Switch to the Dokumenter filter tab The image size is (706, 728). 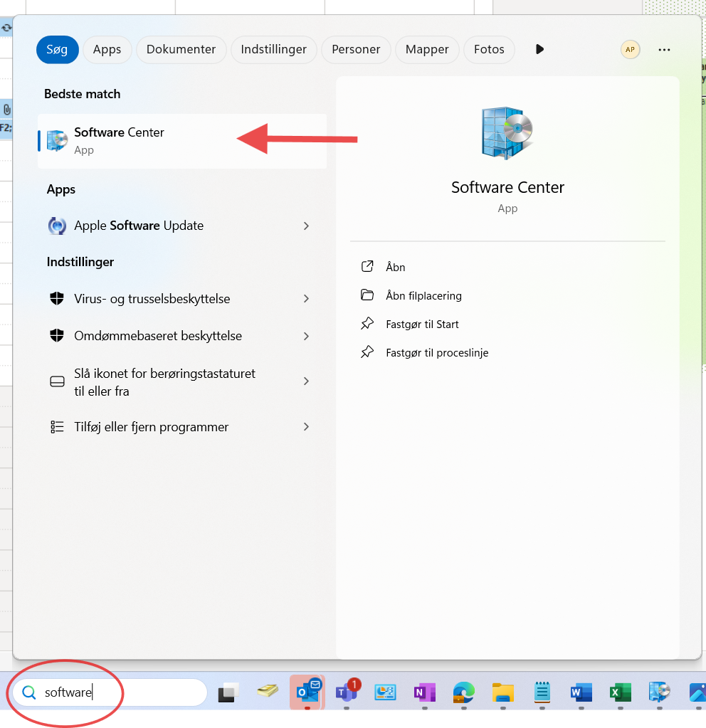pyautogui.click(x=181, y=49)
